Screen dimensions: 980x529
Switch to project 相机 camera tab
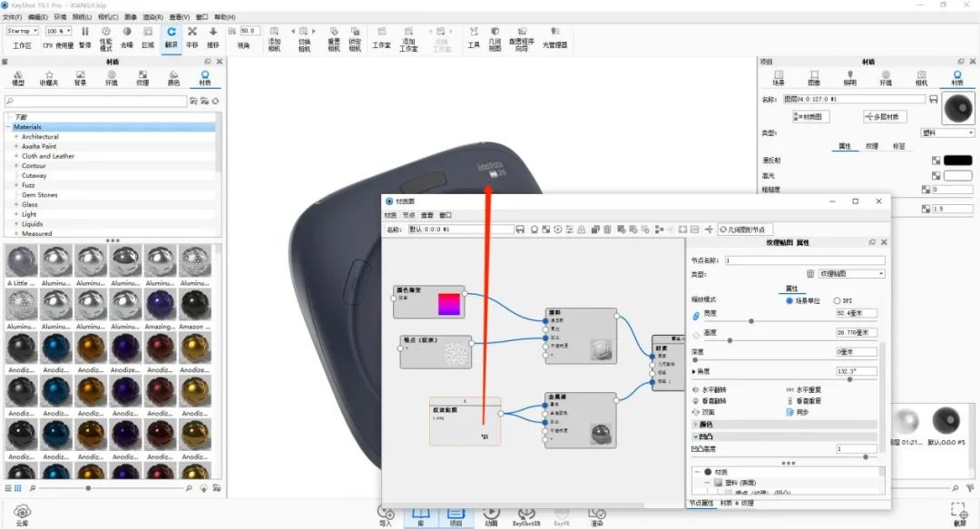point(921,78)
